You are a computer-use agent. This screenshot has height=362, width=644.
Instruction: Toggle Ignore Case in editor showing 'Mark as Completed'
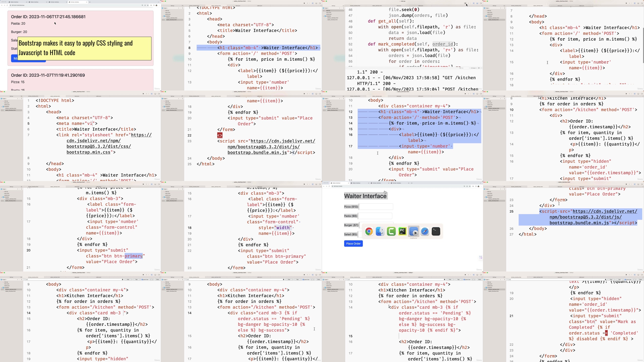[x=629, y=280]
